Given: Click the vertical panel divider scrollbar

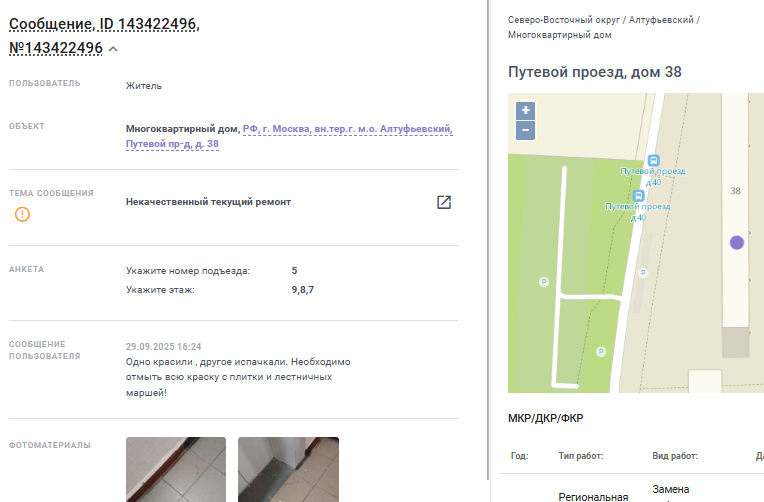Looking at the screenshot, I should pos(488,240).
